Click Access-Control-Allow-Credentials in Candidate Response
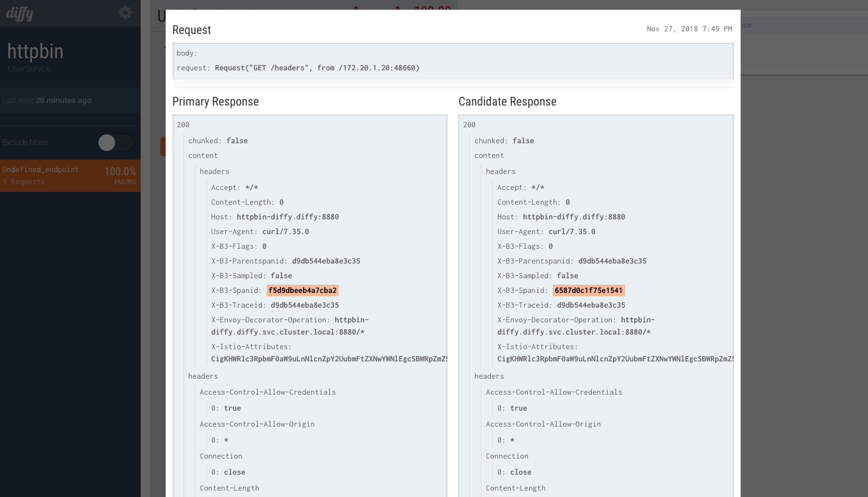This screenshot has width=868, height=497. [x=554, y=392]
